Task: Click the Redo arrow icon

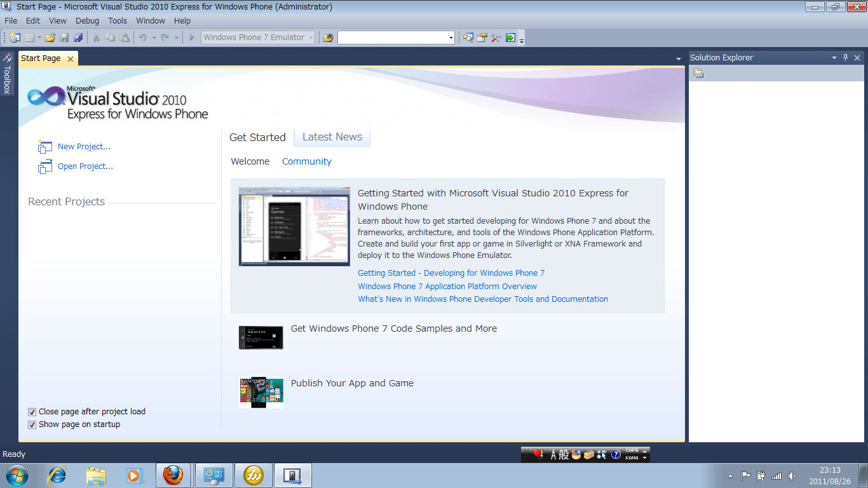Action: click(x=165, y=37)
